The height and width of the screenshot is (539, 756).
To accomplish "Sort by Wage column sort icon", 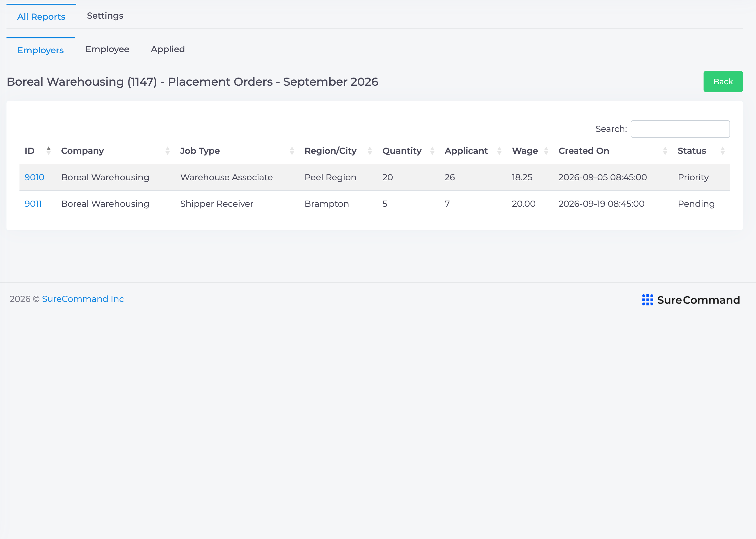I will (546, 151).
